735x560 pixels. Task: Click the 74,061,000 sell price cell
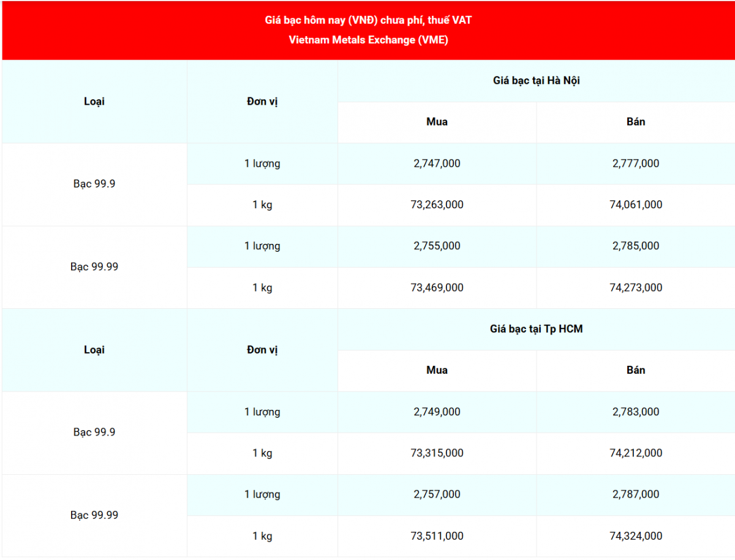coord(635,205)
